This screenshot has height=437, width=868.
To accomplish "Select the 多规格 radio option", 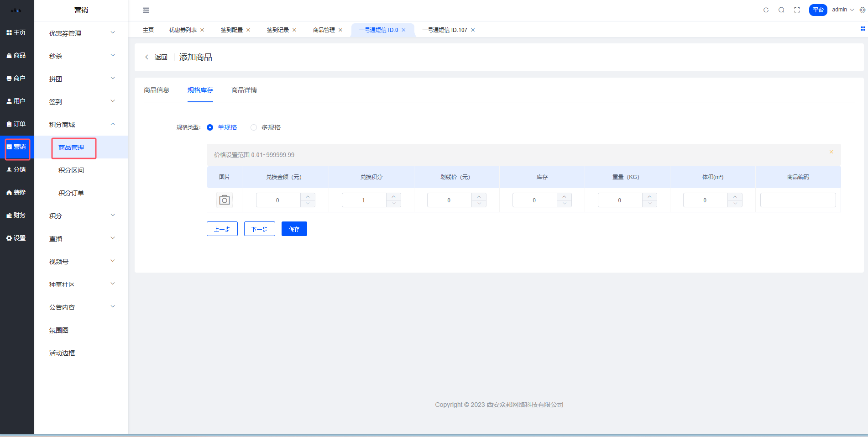I will coord(254,127).
